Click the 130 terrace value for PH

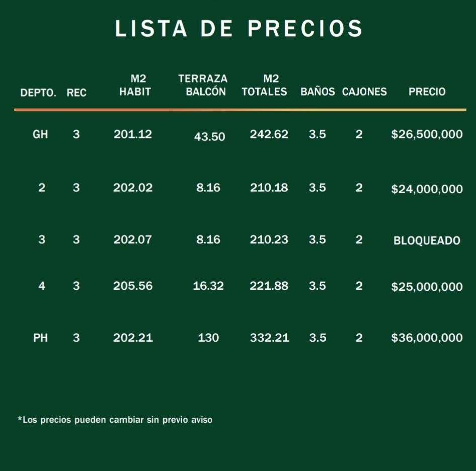(x=208, y=338)
